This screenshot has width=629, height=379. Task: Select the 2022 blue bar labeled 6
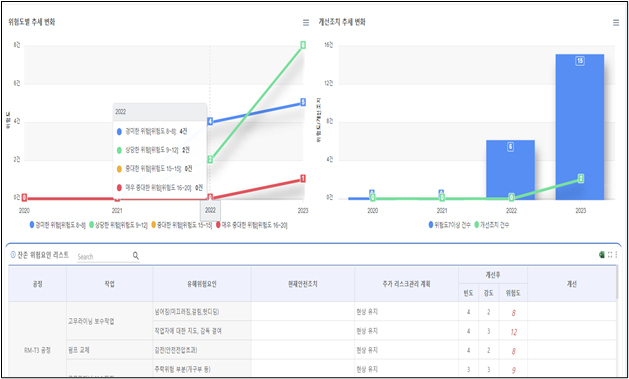click(x=510, y=170)
